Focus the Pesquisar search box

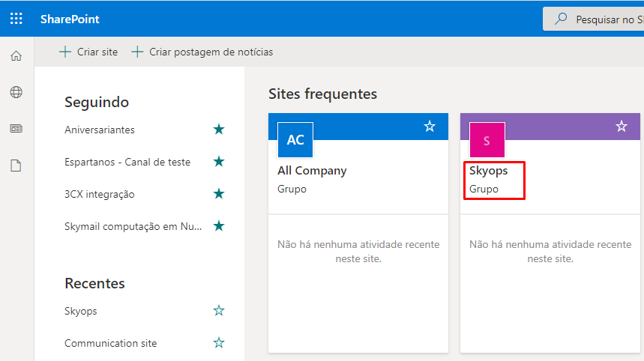point(594,19)
